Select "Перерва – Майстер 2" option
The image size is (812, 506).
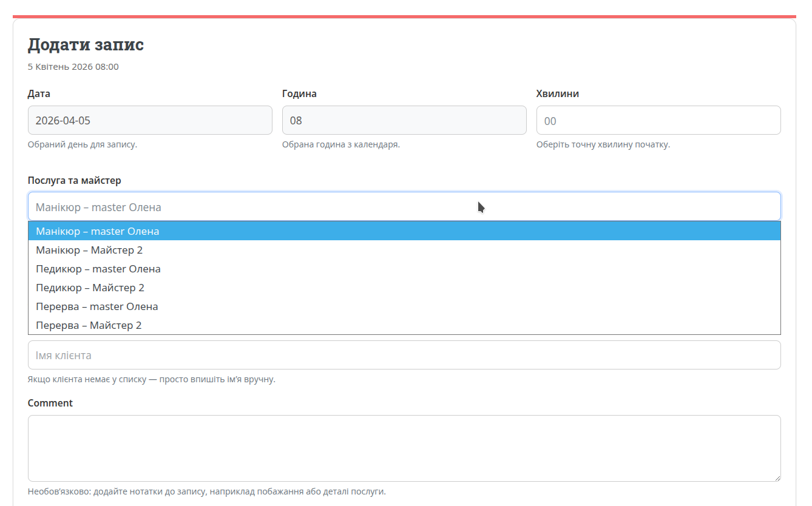[89, 325]
